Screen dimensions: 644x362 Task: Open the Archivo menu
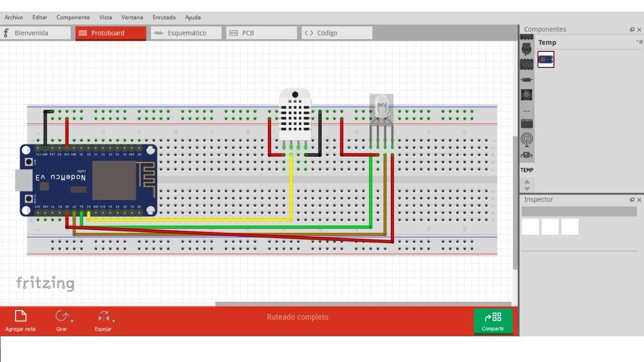pos(13,18)
